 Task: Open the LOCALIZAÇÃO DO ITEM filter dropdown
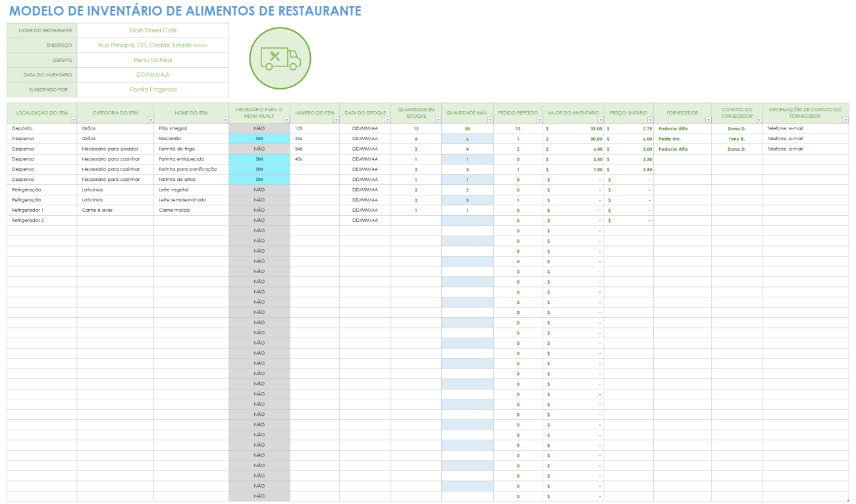pos(73,120)
